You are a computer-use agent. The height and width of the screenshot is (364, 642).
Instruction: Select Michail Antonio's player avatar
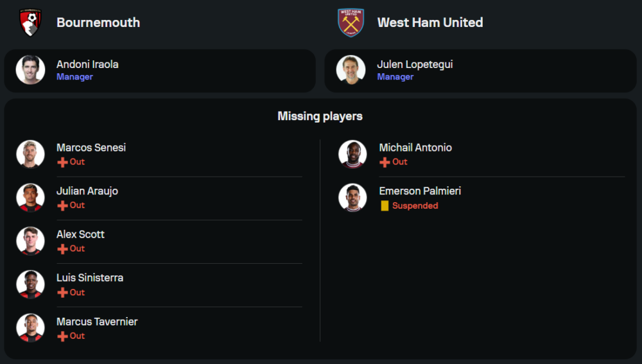pos(352,154)
